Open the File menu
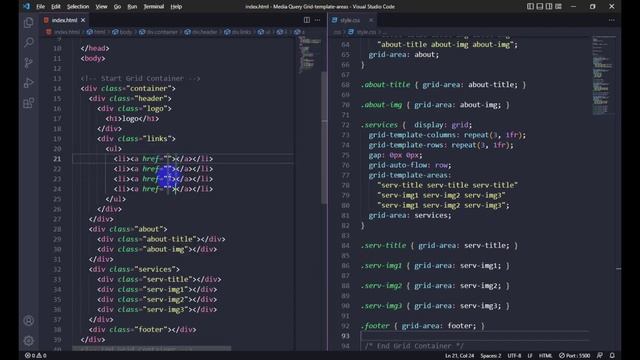The width and height of the screenshot is (640, 360). click(40, 7)
